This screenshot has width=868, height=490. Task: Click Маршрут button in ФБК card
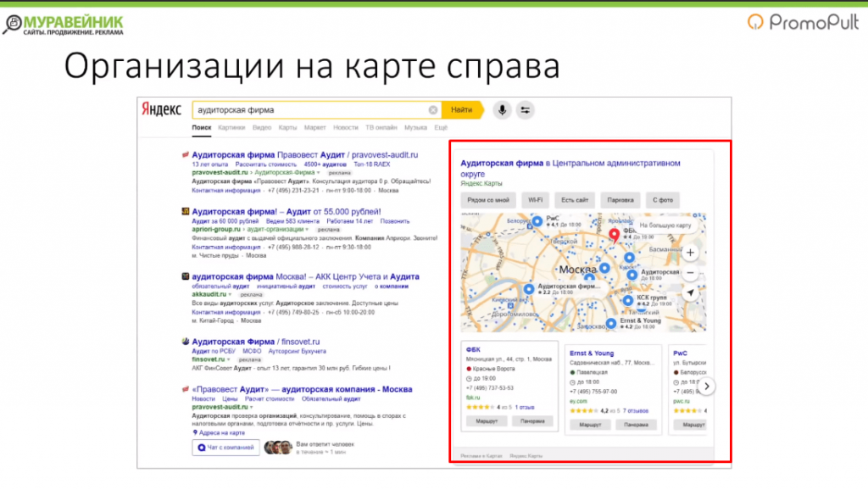tap(487, 421)
